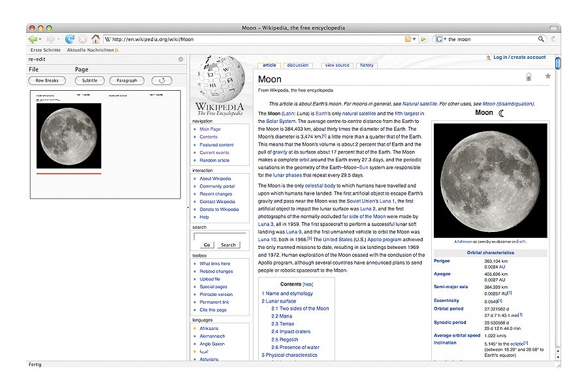Open the view source tab
588x392 pixels.
[337, 65]
